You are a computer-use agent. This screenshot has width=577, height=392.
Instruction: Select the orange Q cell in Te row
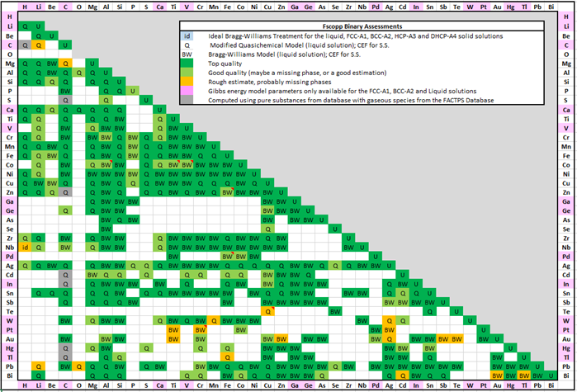click(268, 311)
